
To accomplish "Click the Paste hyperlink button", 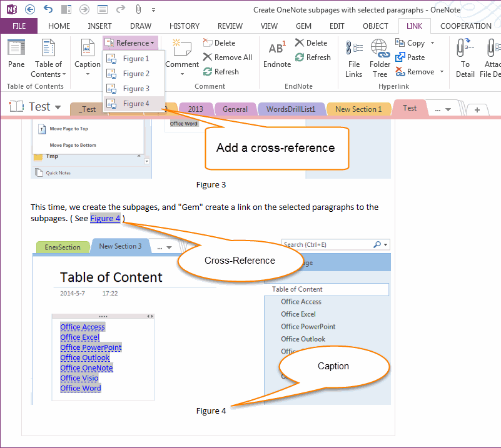I will 410,57.
